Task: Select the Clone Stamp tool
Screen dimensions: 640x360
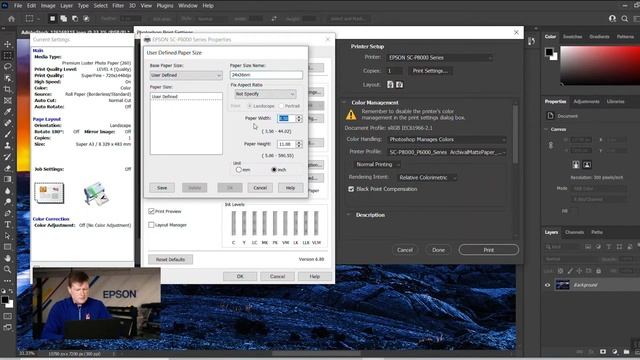Action: pyautogui.click(x=7, y=145)
